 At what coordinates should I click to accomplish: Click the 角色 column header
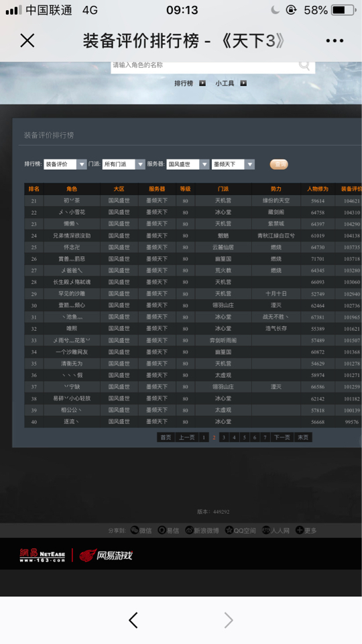pos(72,189)
